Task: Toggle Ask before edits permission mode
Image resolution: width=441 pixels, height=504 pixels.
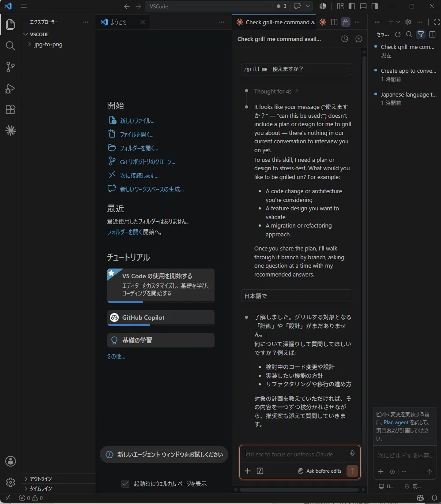Action: point(320,471)
